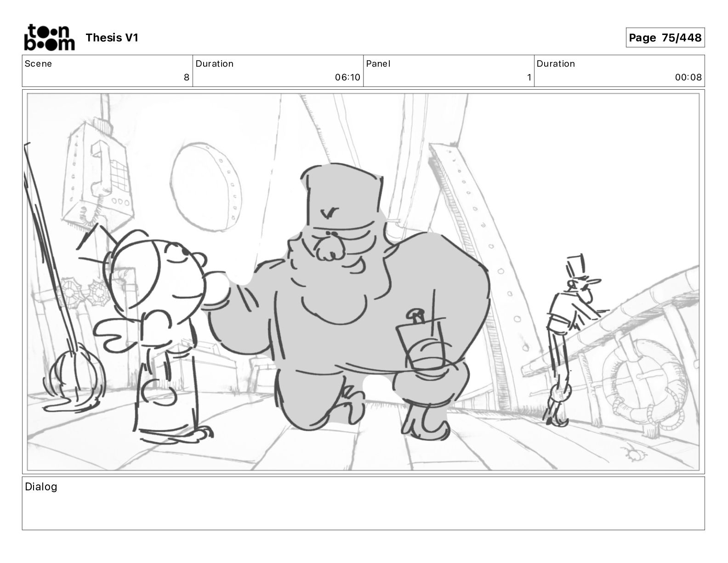Click the Duration label beside Scene
728x563 pixels.
[x=215, y=64]
